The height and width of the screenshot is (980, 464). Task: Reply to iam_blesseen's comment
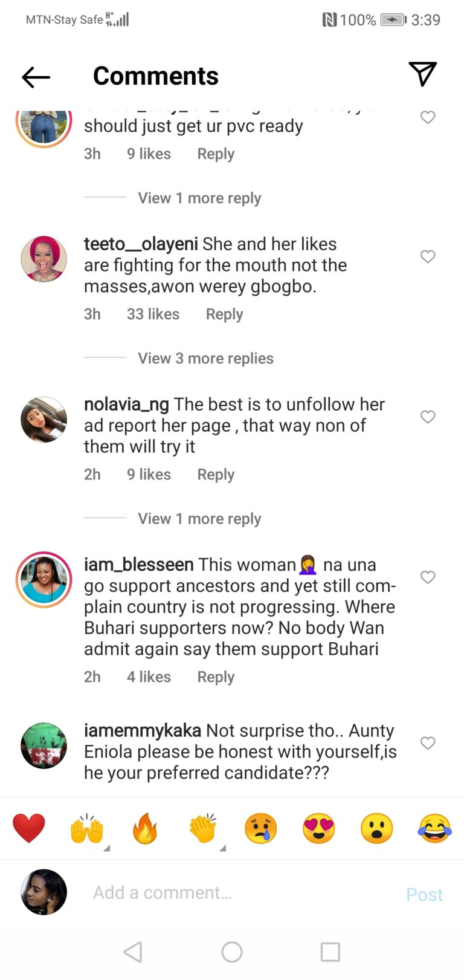216,677
